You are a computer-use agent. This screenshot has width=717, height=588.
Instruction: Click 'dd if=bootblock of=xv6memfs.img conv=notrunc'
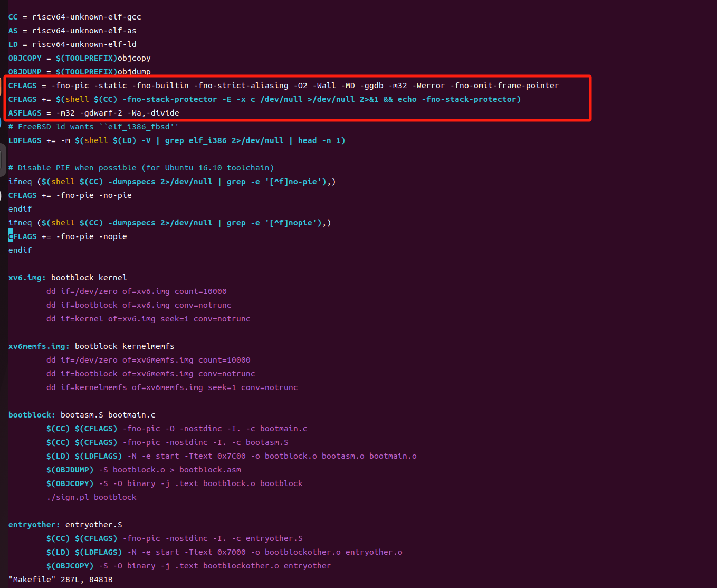coord(151,374)
